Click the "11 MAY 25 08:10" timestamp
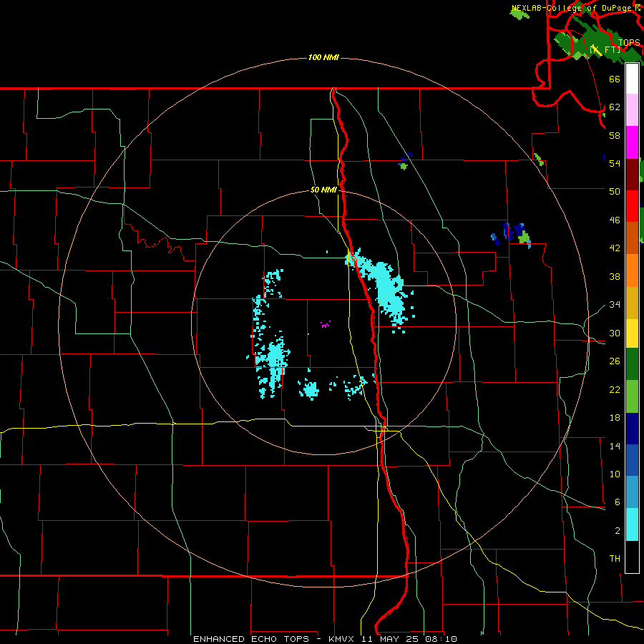 click(409, 639)
